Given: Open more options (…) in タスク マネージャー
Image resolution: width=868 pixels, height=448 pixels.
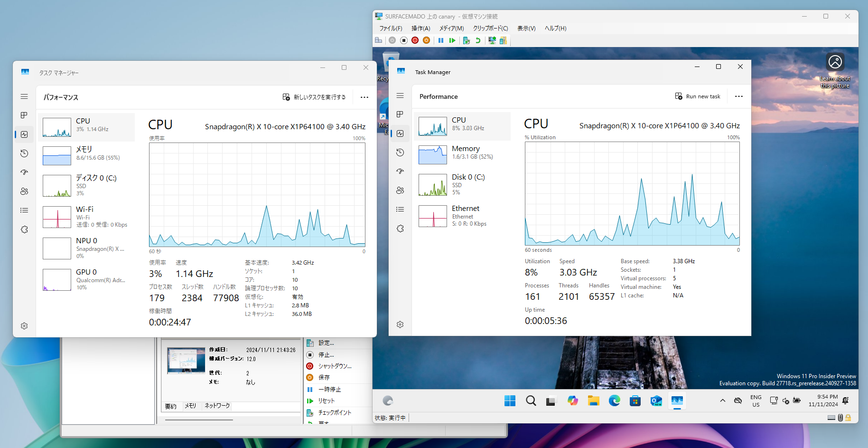Looking at the screenshot, I should (x=364, y=97).
